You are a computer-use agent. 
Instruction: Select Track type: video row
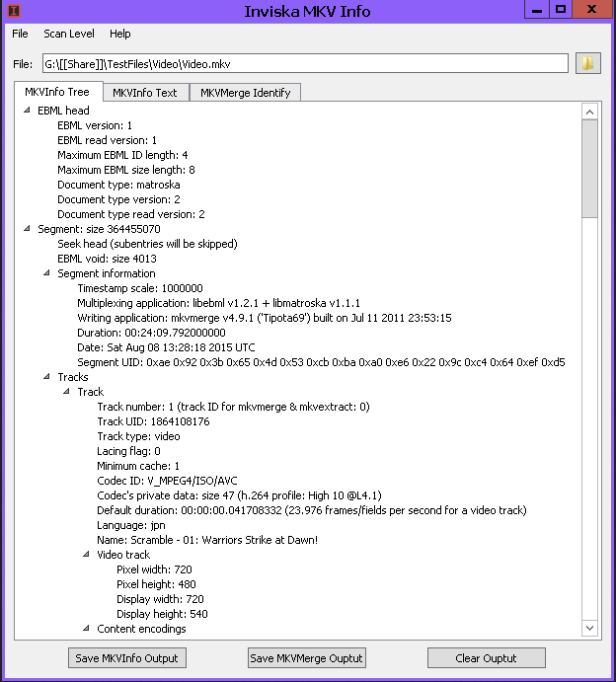coord(138,436)
